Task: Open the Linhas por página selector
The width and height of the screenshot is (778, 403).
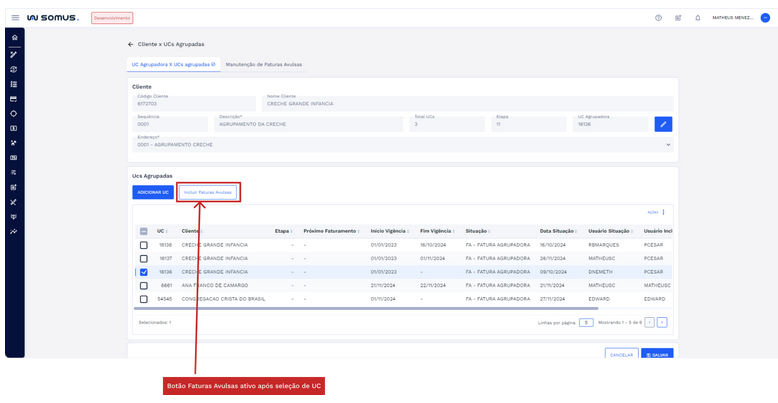Action: (x=586, y=322)
